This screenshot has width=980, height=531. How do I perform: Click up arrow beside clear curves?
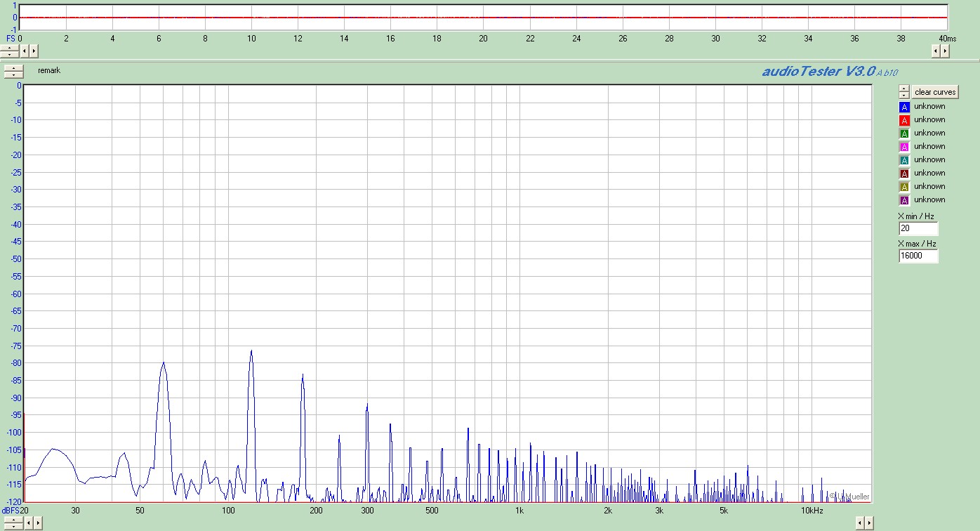click(x=903, y=89)
